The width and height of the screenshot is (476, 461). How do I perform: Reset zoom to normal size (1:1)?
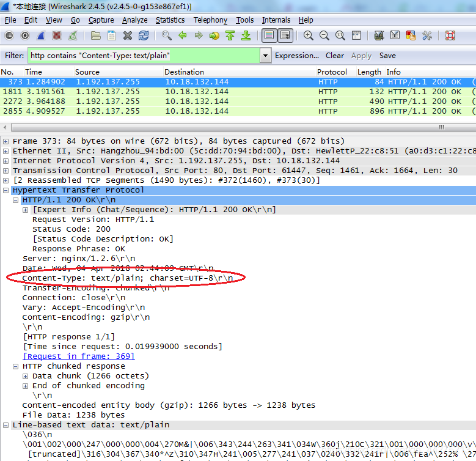point(340,35)
